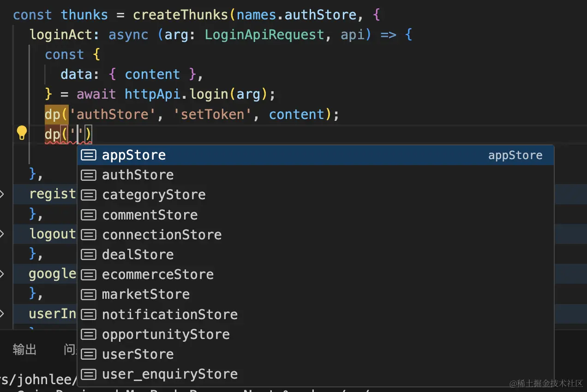Click the lightbulb quick fix icon
Screen dimensions: 587x392
21,133
